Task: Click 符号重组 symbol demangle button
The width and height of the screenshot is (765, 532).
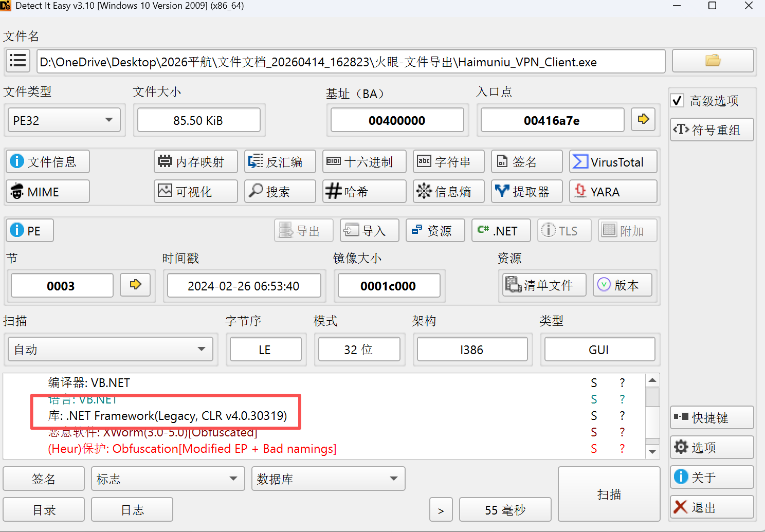Action: pyautogui.click(x=712, y=130)
